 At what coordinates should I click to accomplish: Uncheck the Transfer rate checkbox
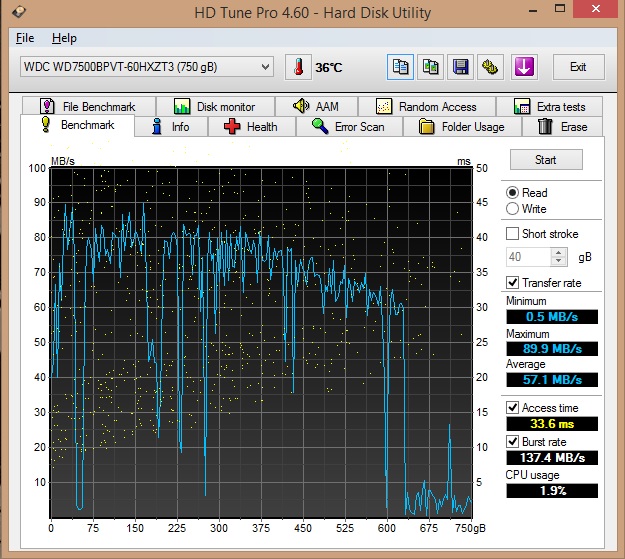click(x=513, y=283)
